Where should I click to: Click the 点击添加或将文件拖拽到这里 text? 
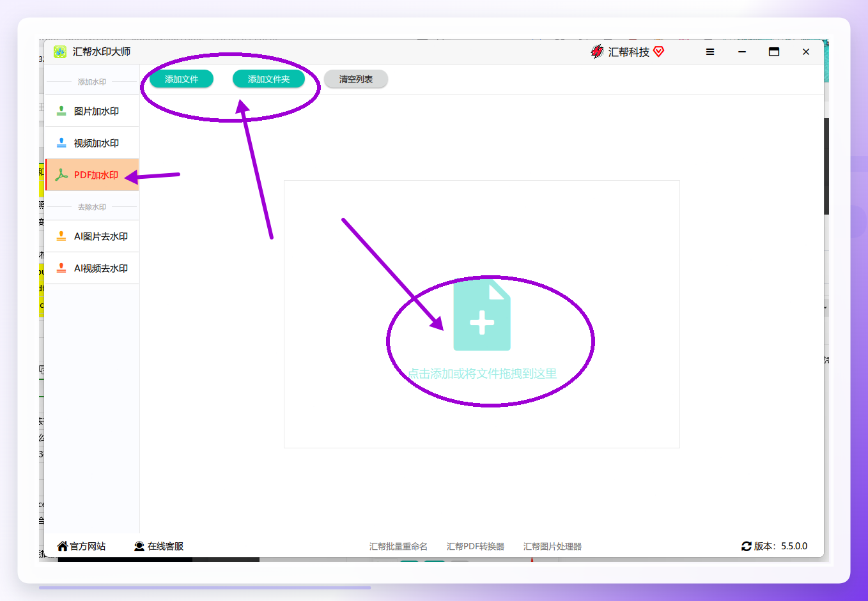point(482,374)
